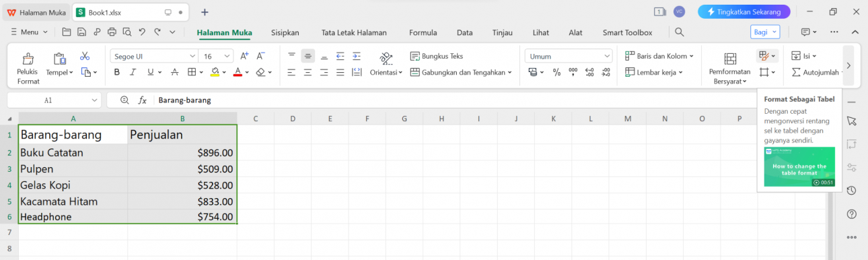Open the search magnifier in ribbon tab row
Viewport: 868px width, 260px height.
680,32
